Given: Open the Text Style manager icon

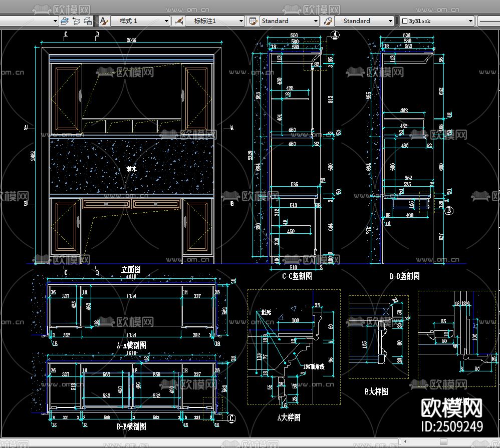Looking at the screenshot, I should pos(104,21).
